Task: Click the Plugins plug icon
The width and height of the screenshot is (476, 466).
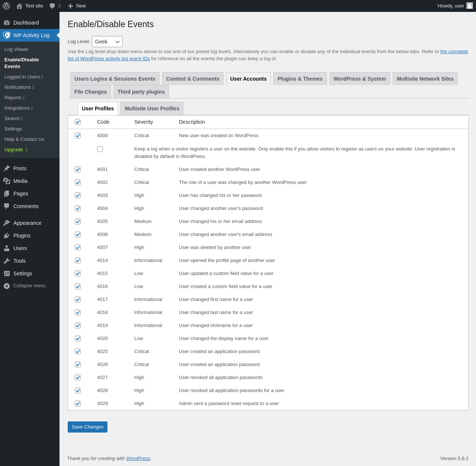Action: click(7, 236)
